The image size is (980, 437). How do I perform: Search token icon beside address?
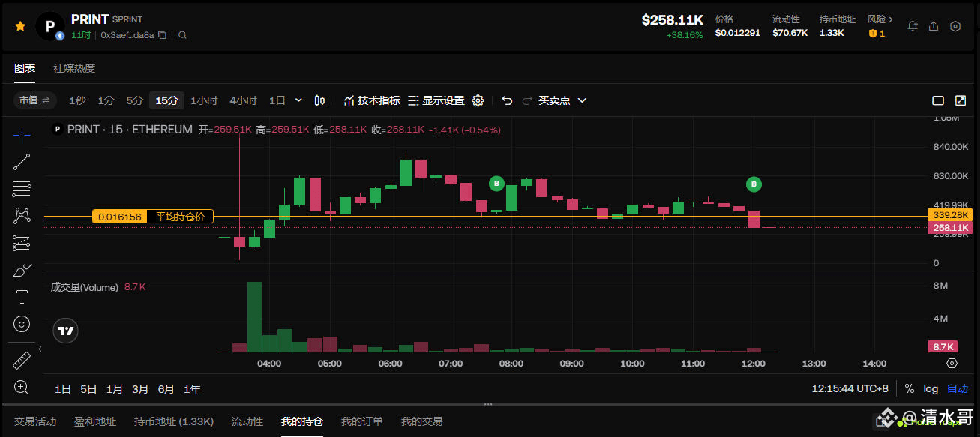[x=182, y=35]
